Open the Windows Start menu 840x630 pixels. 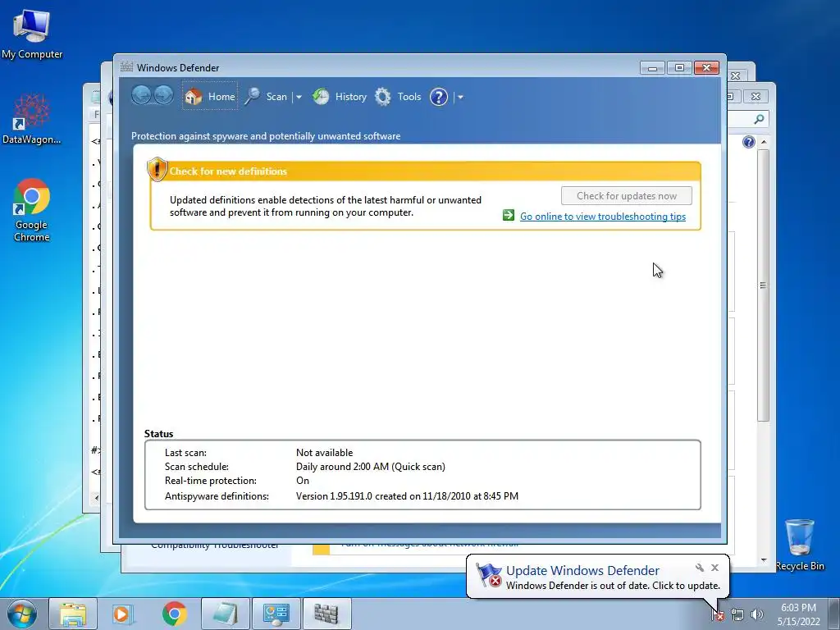22,614
